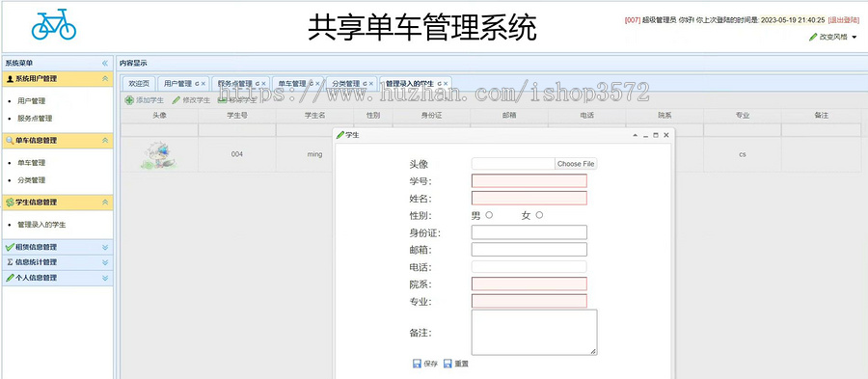Collapse the 单车信息管理 section
This screenshot has height=379, width=868.
click(x=104, y=141)
